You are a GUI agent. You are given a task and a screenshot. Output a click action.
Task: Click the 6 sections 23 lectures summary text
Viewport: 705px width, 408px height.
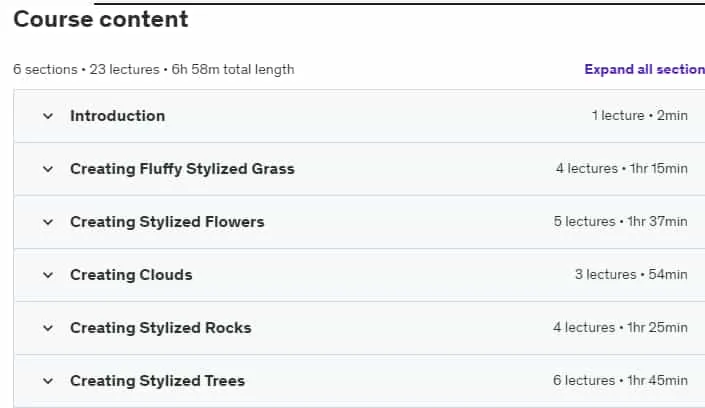click(x=154, y=70)
